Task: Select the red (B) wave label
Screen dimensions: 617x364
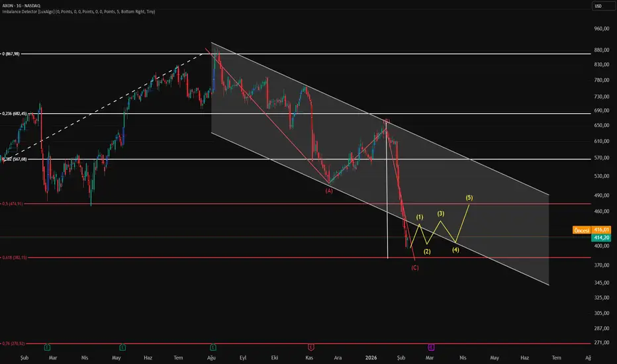Action: tap(387, 121)
